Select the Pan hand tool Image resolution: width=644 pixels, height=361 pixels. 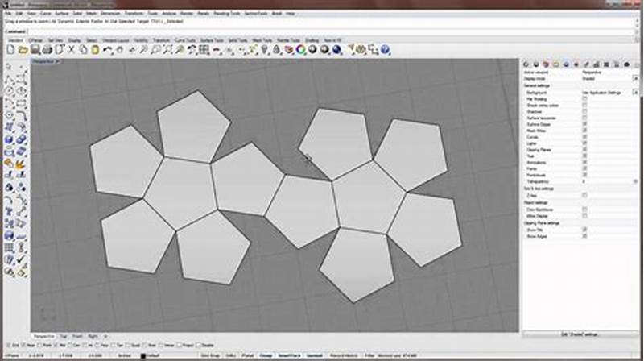[x=119, y=50]
